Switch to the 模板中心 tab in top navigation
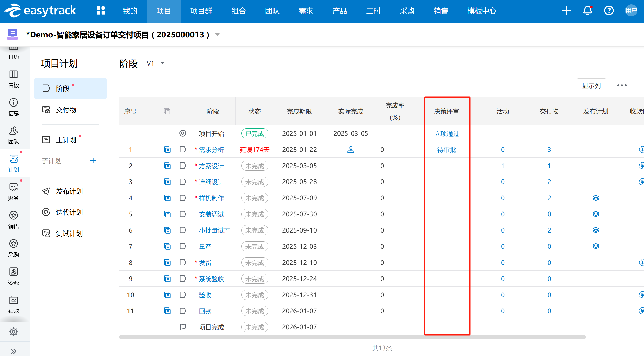 tap(482, 11)
